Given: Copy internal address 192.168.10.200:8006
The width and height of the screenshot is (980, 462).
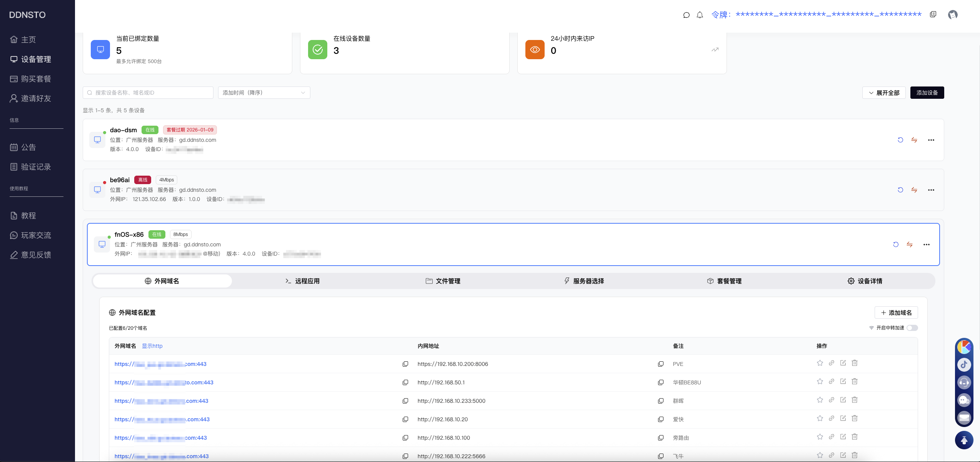Looking at the screenshot, I should (661, 364).
